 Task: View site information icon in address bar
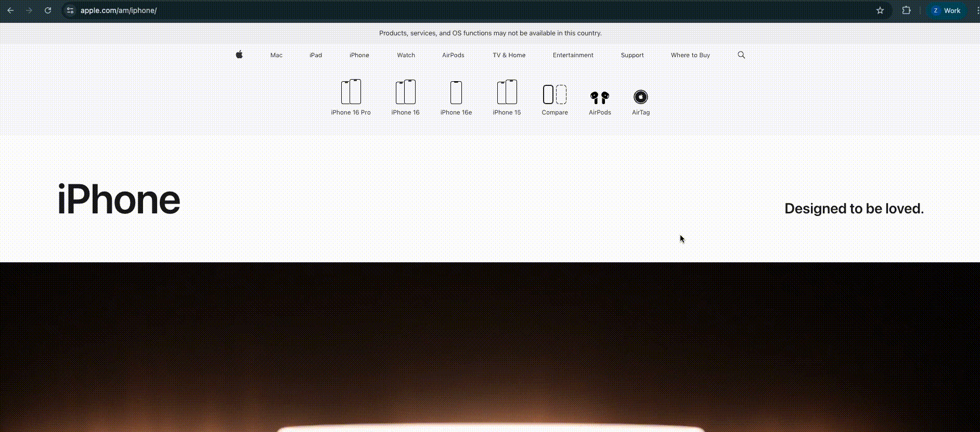[x=70, y=10]
